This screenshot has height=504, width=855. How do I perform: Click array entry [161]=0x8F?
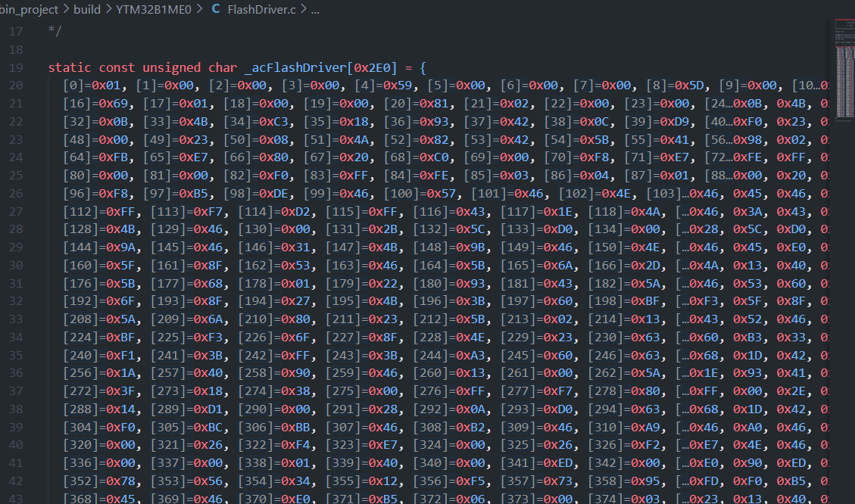click(187, 266)
